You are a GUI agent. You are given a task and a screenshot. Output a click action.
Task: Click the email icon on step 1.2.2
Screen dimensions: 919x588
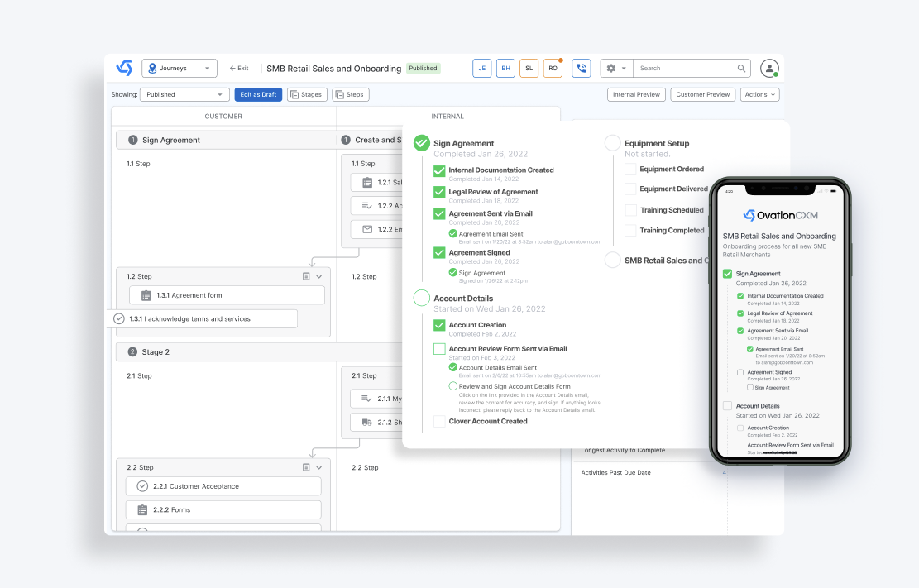[x=367, y=228]
